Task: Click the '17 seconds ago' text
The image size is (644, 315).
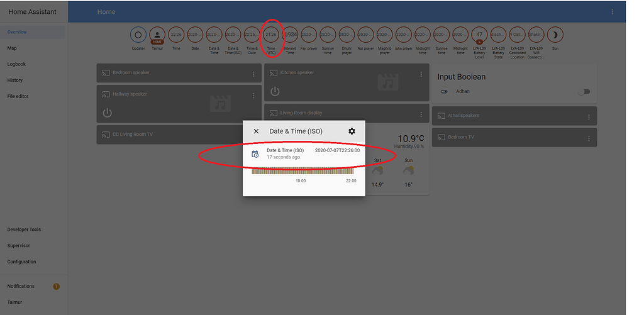Action: [284, 157]
